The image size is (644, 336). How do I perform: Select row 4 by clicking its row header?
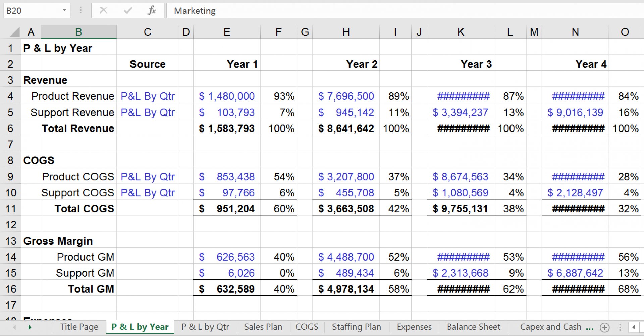click(10, 96)
